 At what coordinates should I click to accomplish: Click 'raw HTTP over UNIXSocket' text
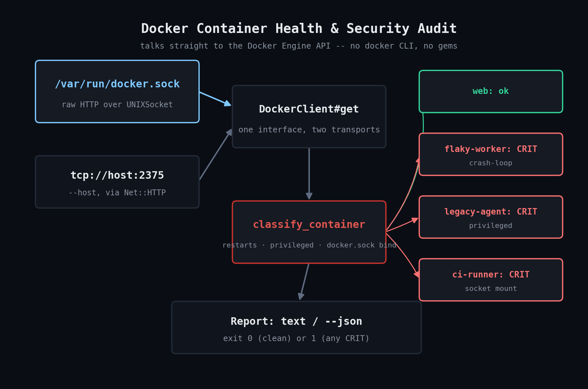(x=117, y=105)
